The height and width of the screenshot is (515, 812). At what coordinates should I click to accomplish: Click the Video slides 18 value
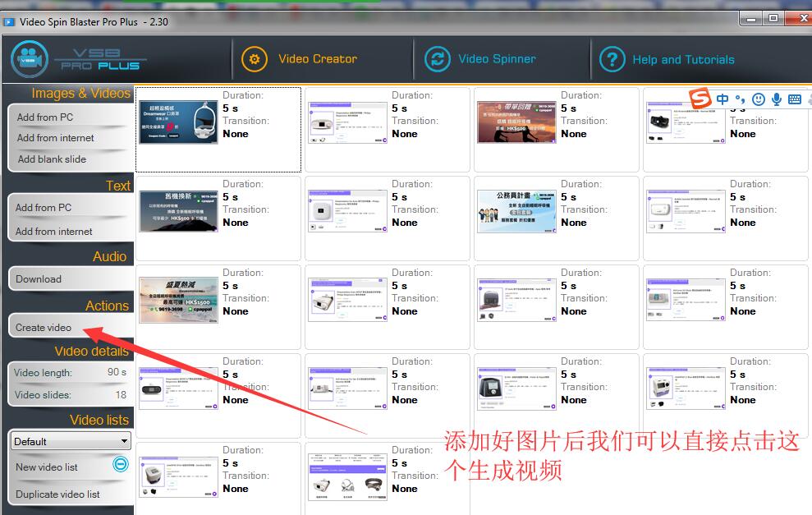click(x=121, y=395)
